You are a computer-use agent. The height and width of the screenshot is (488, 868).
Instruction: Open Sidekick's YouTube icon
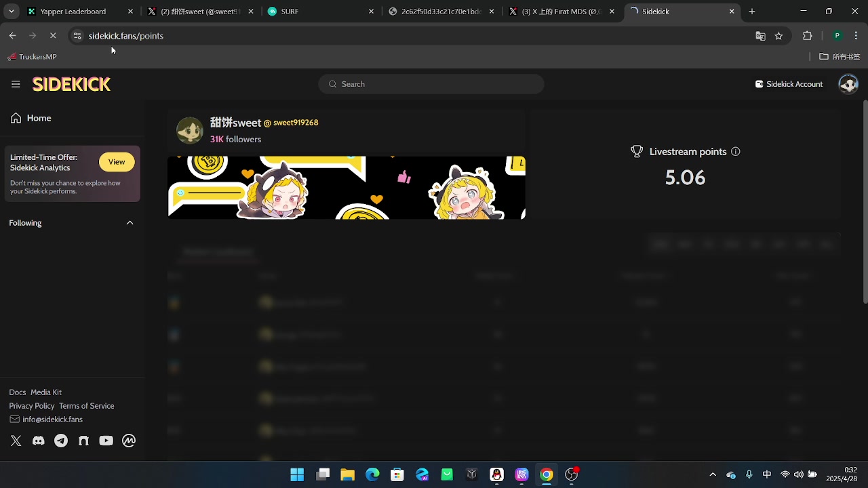point(106,441)
